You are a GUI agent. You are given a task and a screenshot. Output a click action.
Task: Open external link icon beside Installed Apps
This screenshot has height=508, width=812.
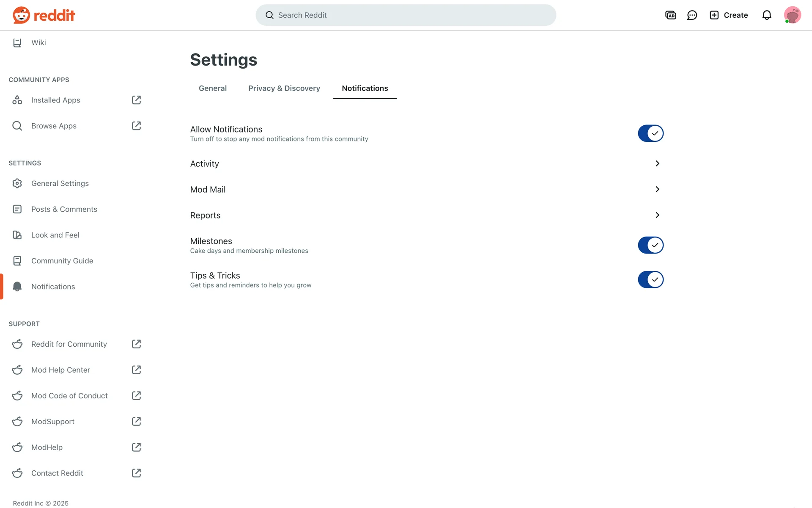(136, 100)
